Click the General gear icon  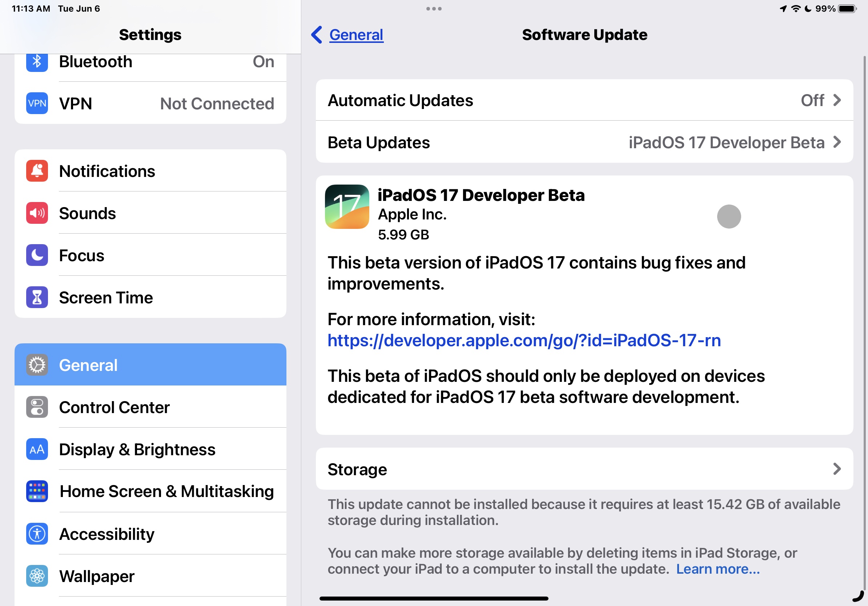(36, 365)
